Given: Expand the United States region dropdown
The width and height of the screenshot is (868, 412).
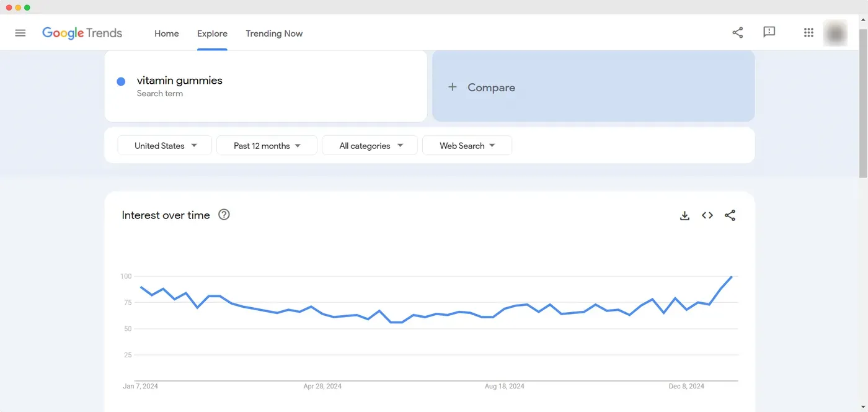Looking at the screenshot, I should (x=165, y=145).
